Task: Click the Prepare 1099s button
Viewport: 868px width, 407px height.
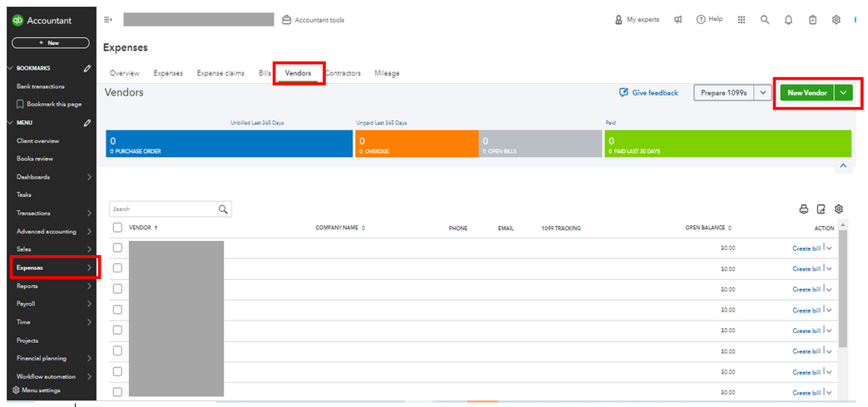Action: [x=723, y=93]
